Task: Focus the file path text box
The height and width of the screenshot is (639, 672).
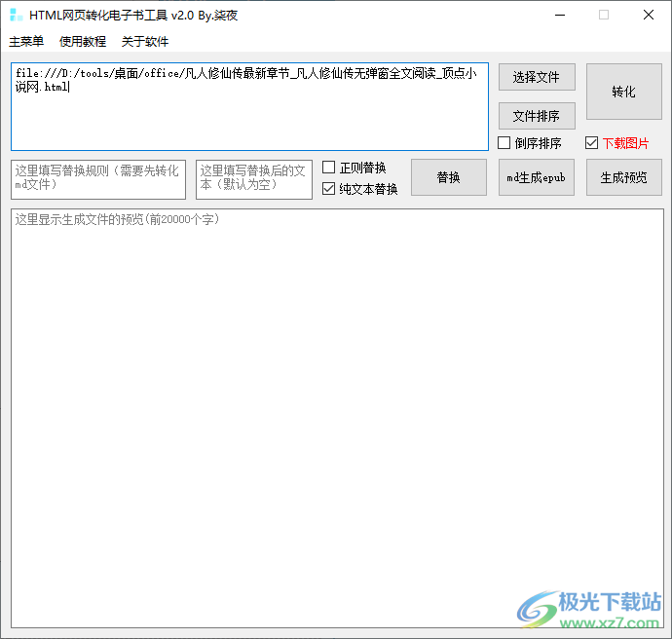Action: [x=250, y=107]
